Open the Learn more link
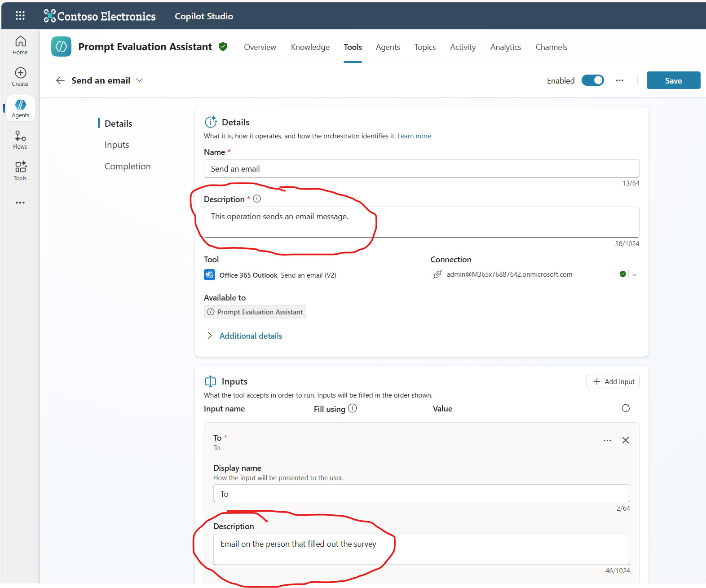706x588 pixels. point(414,136)
